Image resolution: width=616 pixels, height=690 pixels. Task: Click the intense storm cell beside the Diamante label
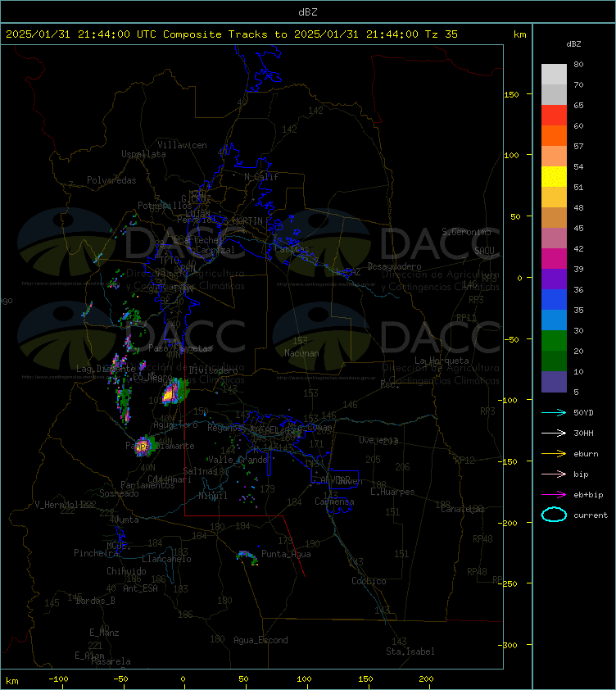tap(144, 447)
